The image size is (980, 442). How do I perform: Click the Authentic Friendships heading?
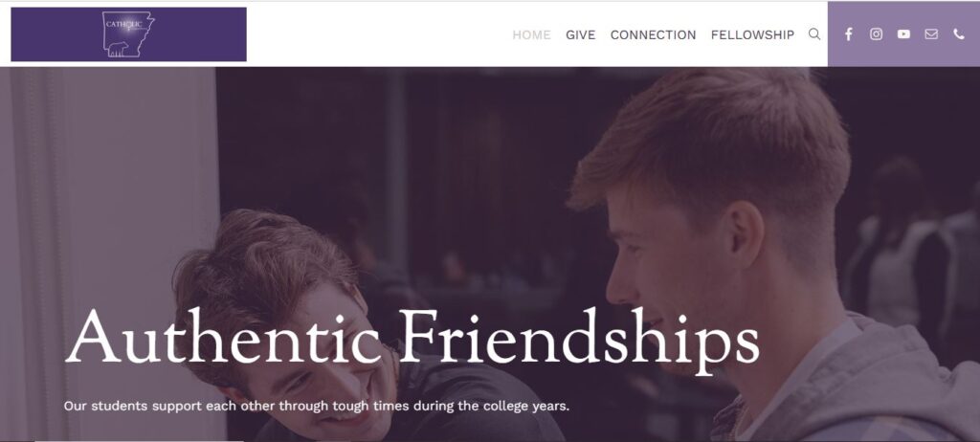pyautogui.click(x=412, y=338)
